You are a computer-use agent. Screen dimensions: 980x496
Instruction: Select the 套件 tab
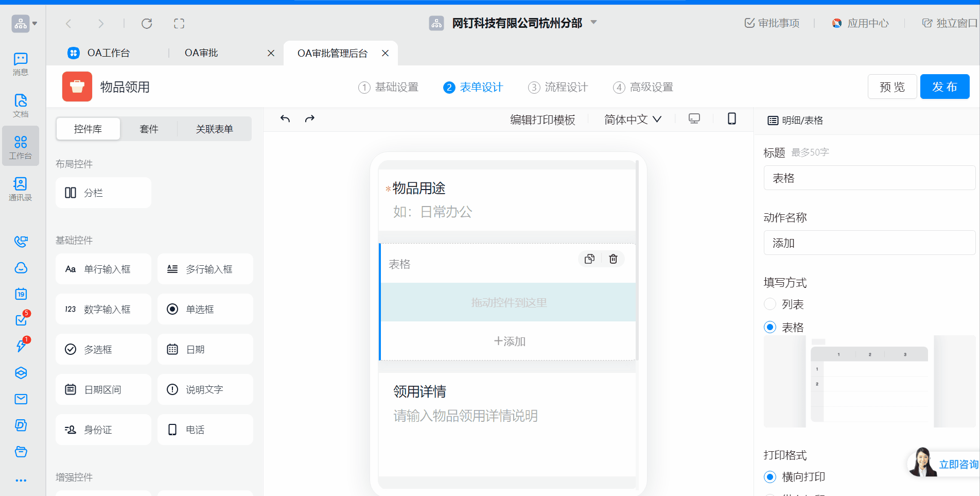pos(149,129)
